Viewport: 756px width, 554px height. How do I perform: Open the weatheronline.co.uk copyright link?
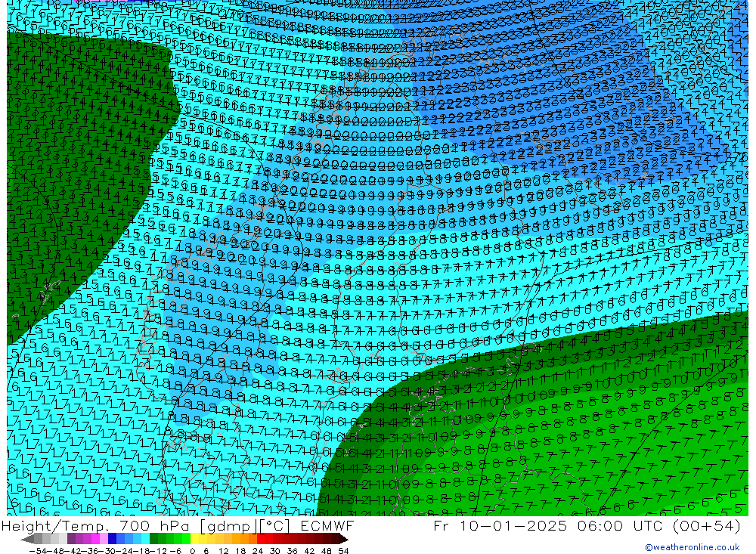click(692, 547)
